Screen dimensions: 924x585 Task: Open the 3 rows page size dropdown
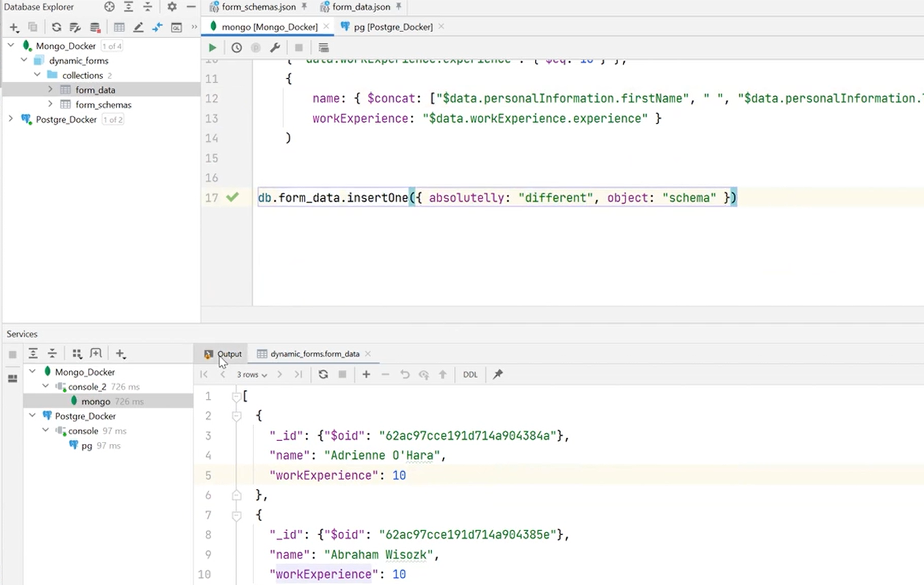pyautogui.click(x=251, y=374)
